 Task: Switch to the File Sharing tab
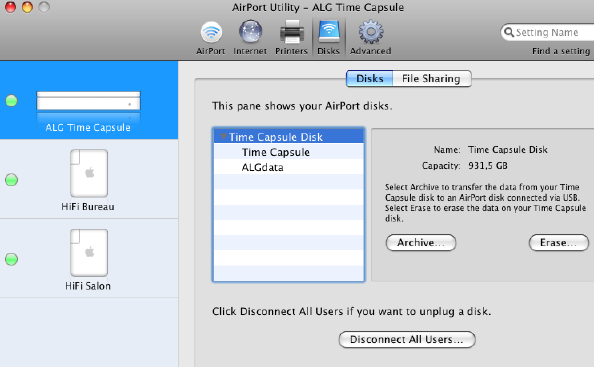point(431,78)
